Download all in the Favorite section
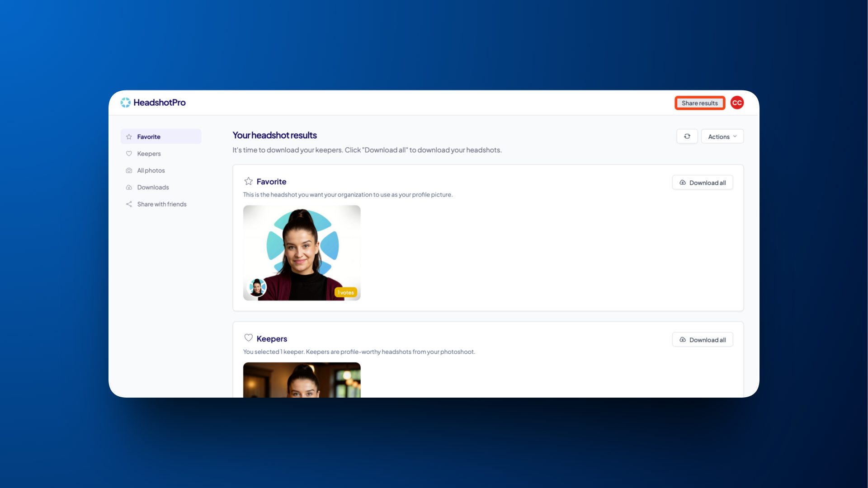Image resolution: width=868 pixels, height=488 pixels. (703, 183)
